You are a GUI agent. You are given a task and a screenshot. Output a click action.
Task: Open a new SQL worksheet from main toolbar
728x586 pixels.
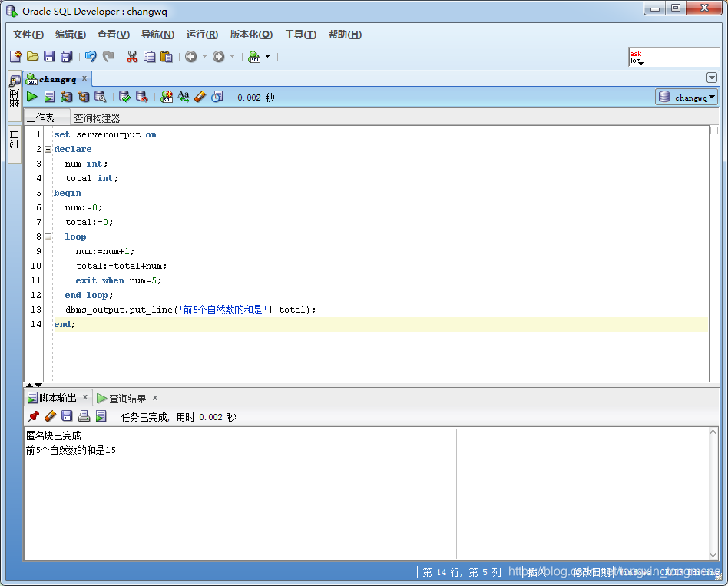[x=254, y=57]
